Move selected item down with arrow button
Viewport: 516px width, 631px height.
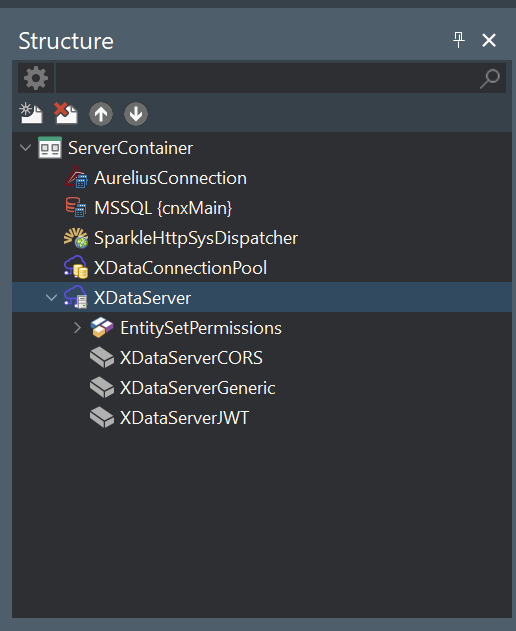(x=136, y=114)
